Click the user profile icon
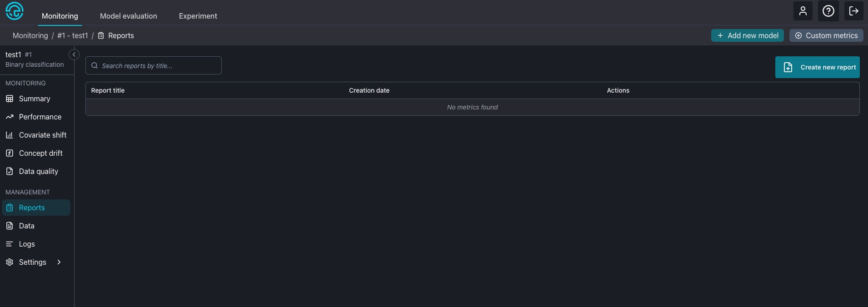The height and width of the screenshot is (307, 868). click(x=803, y=11)
